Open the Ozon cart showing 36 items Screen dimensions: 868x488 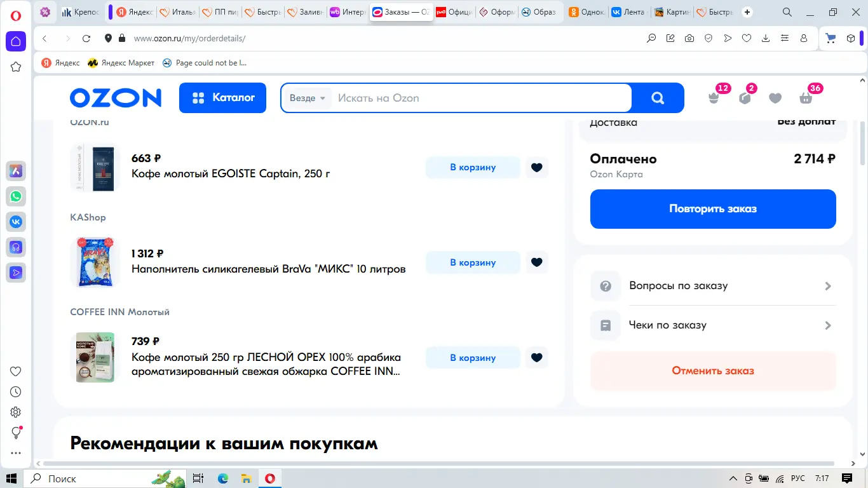pos(806,97)
